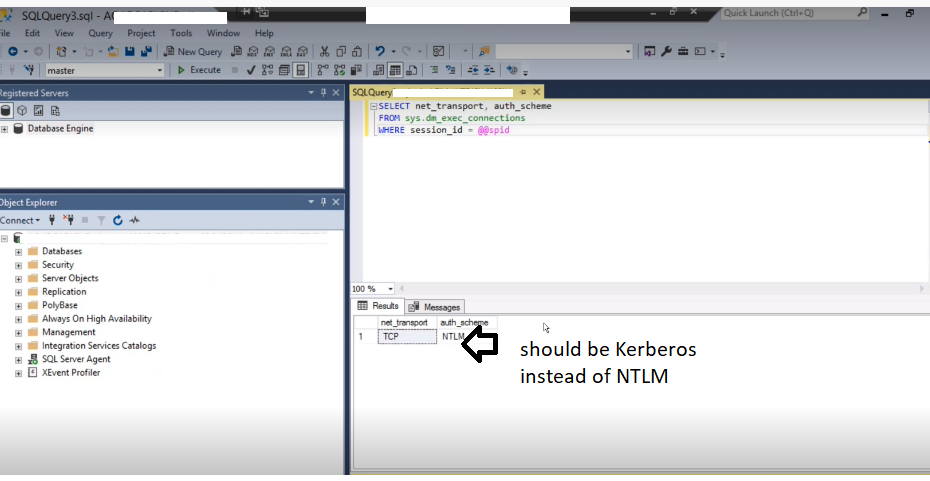Uncomment the selected lines icon

[x=450, y=70]
